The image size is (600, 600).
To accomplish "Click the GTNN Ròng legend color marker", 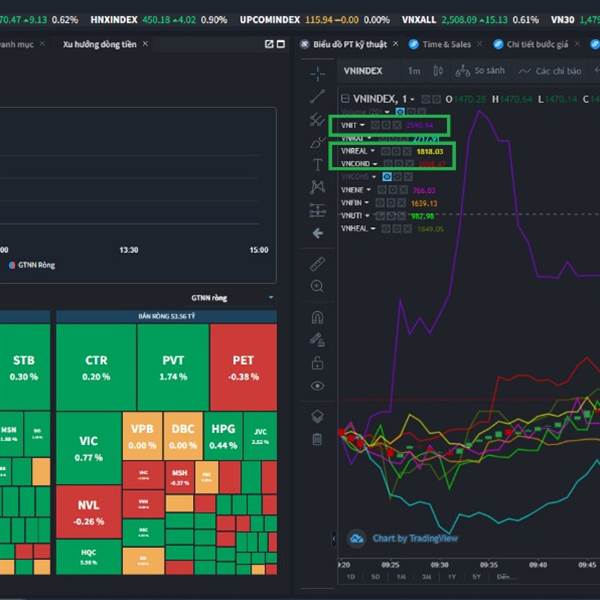I will (12, 265).
